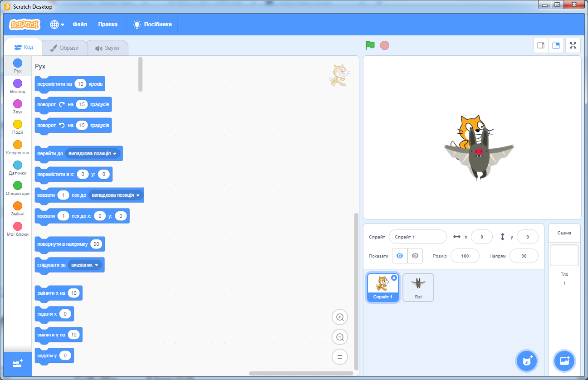
Task: Click the workspace horizontal scrollbar
Action: click(301, 374)
